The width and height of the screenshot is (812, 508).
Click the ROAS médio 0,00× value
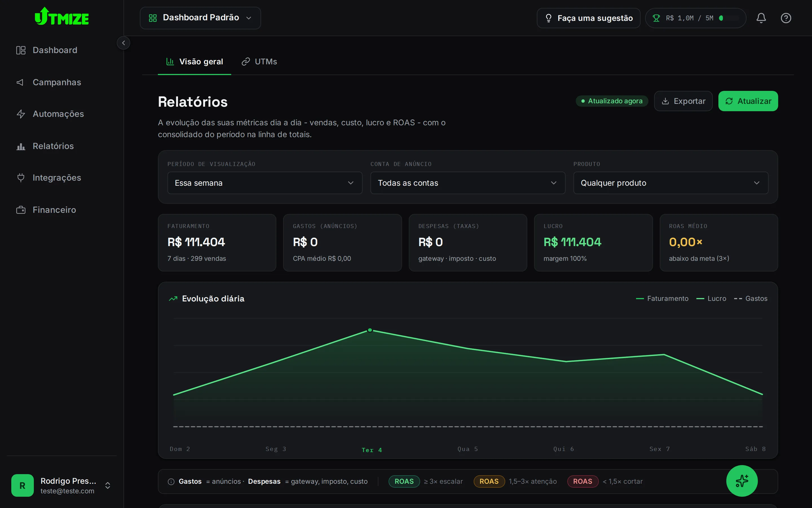(x=685, y=242)
